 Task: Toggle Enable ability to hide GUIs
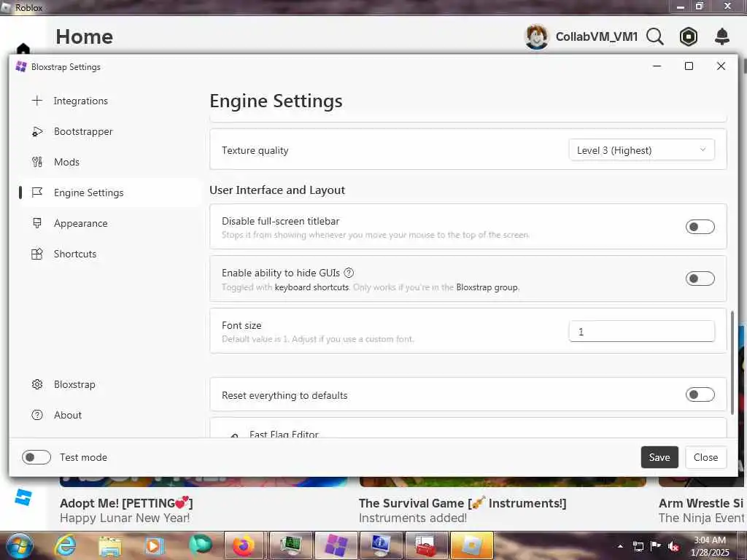coord(700,279)
